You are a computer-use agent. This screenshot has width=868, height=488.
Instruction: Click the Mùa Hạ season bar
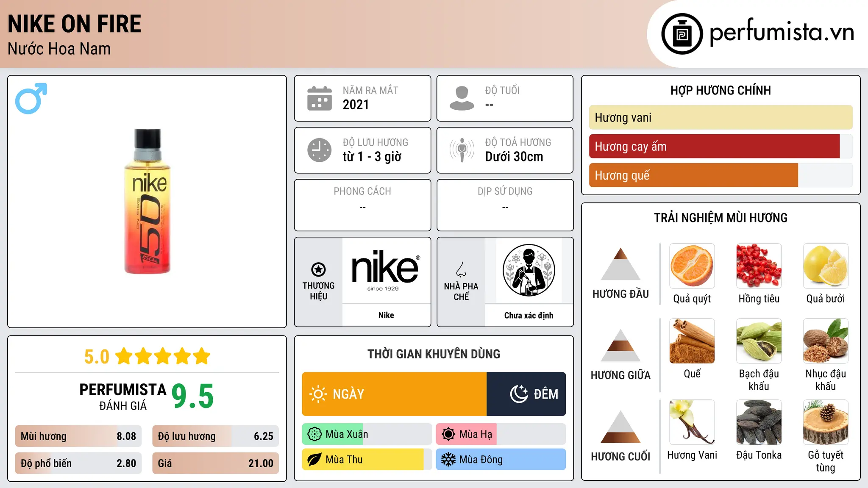[x=501, y=434]
